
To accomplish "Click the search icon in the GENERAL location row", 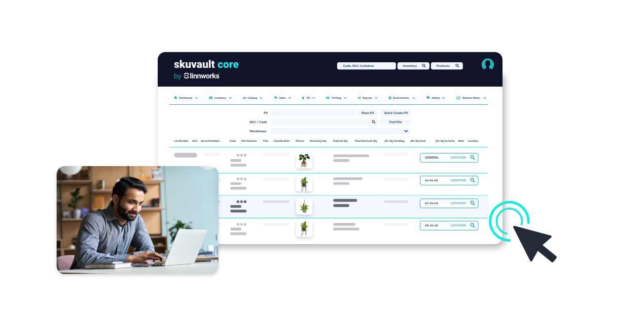I will click(473, 158).
